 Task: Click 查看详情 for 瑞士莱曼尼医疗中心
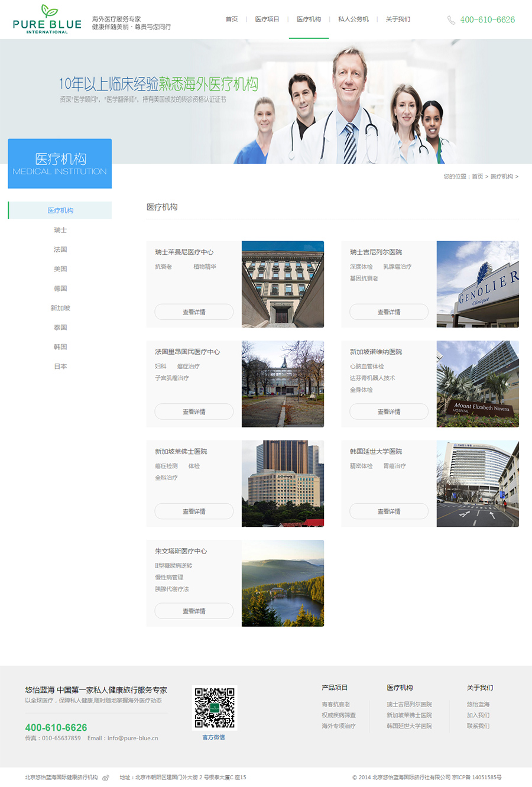click(193, 312)
